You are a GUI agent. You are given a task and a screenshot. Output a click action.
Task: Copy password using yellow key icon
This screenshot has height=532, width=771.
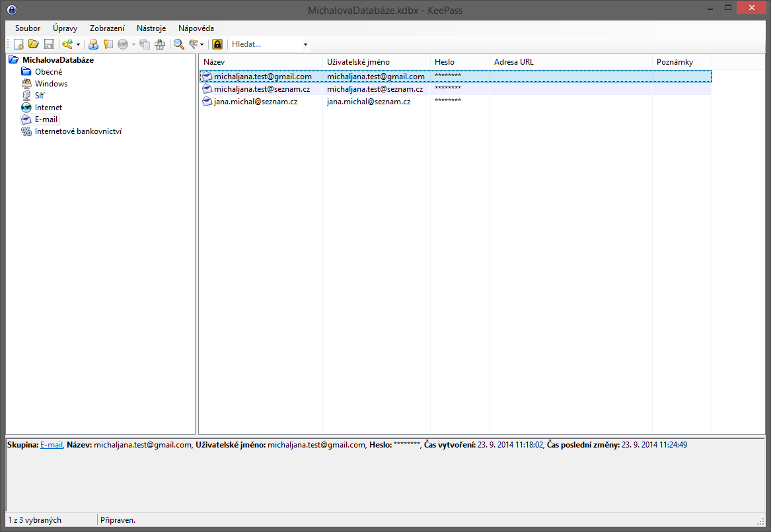coord(108,44)
